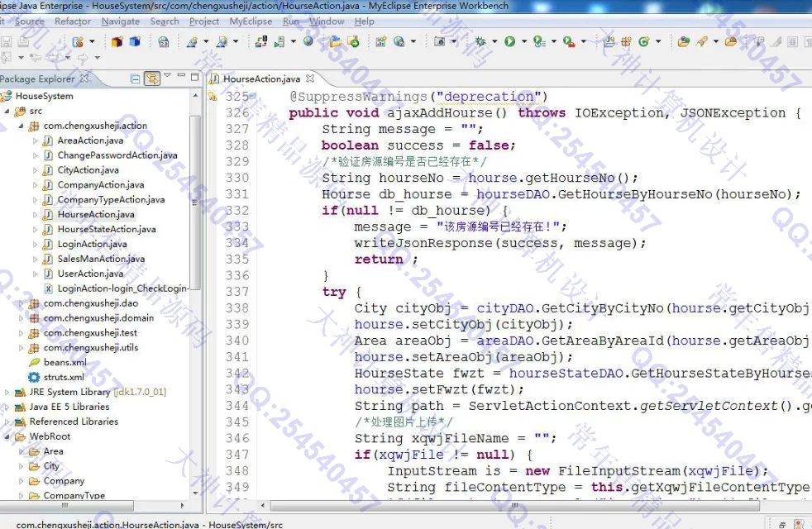Close the Package Explorer view
This screenshot has height=529, width=812.
[85, 79]
